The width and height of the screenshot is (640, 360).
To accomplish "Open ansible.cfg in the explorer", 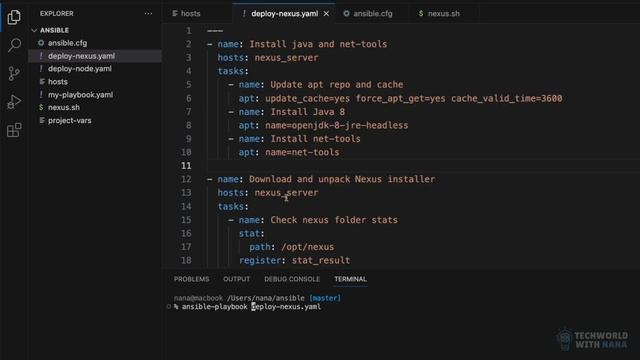I will 67,43.
